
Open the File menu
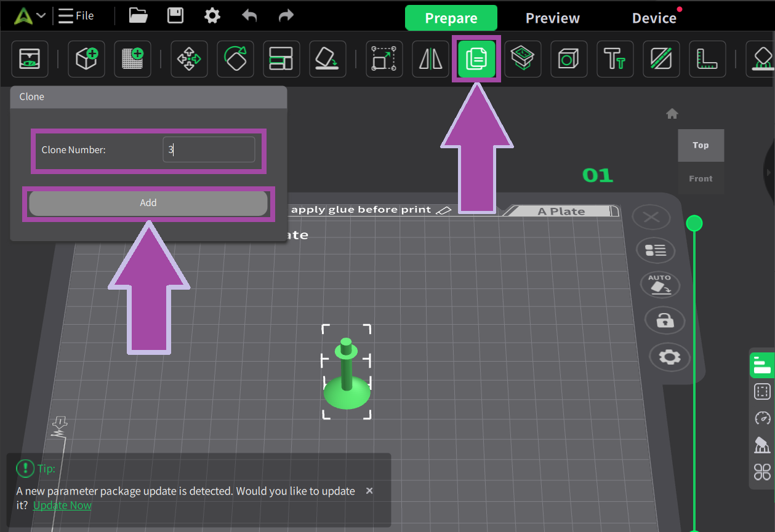pyautogui.click(x=76, y=15)
